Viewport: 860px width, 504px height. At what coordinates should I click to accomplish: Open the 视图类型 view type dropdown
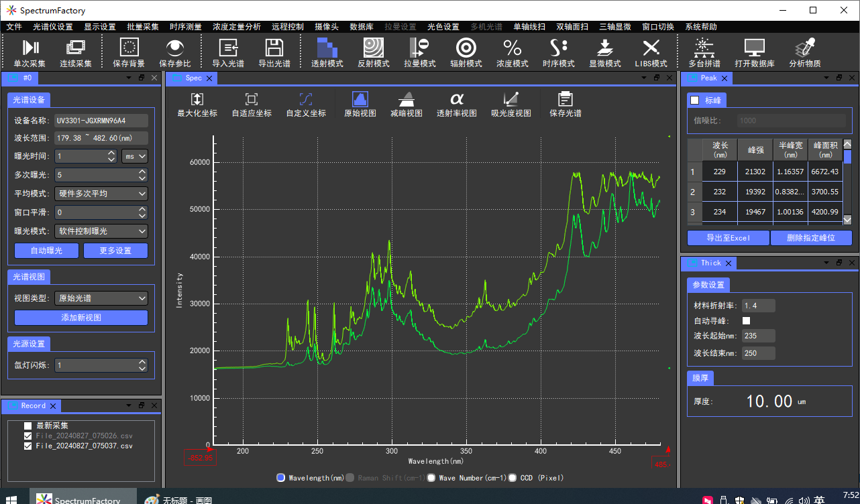click(101, 298)
